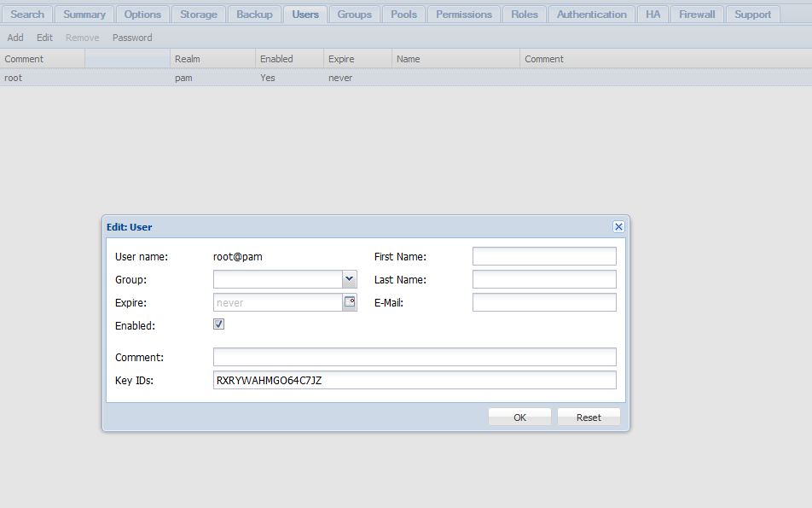
Task: Go to the Firewall tab
Action: click(x=697, y=15)
